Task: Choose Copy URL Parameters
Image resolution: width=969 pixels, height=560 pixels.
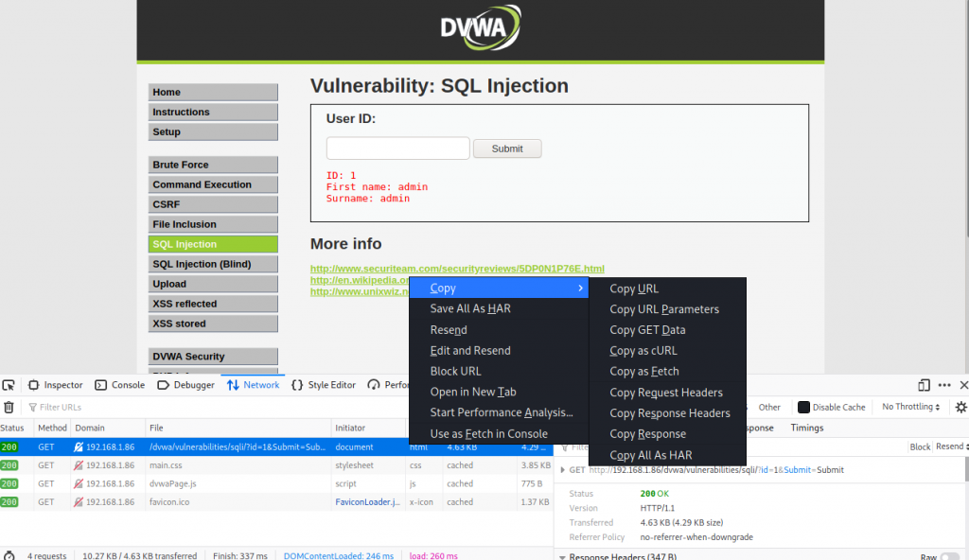Action: [x=667, y=309]
